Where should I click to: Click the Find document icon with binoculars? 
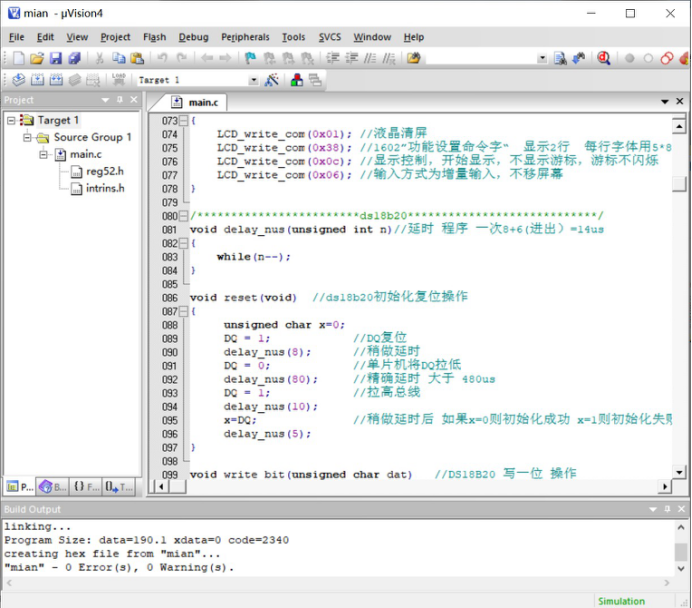[560, 58]
